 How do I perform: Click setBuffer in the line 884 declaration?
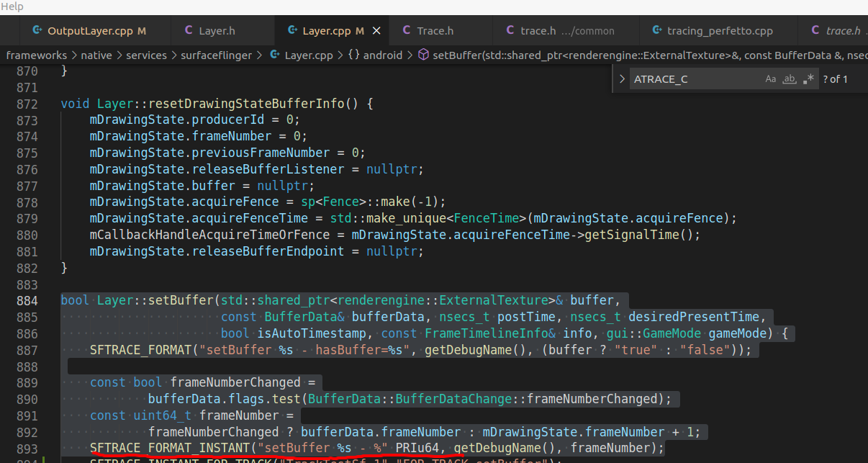(181, 300)
